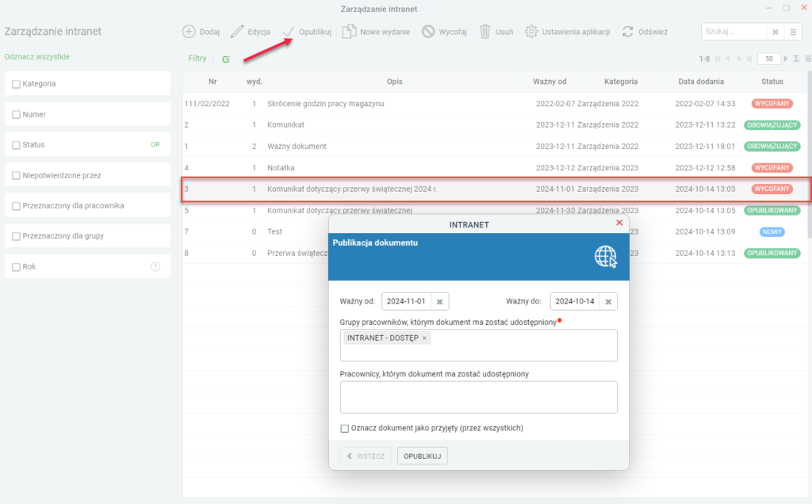The width and height of the screenshot is (812, 504).
Task: Sort by Status column header
Action: coord(772,82)
